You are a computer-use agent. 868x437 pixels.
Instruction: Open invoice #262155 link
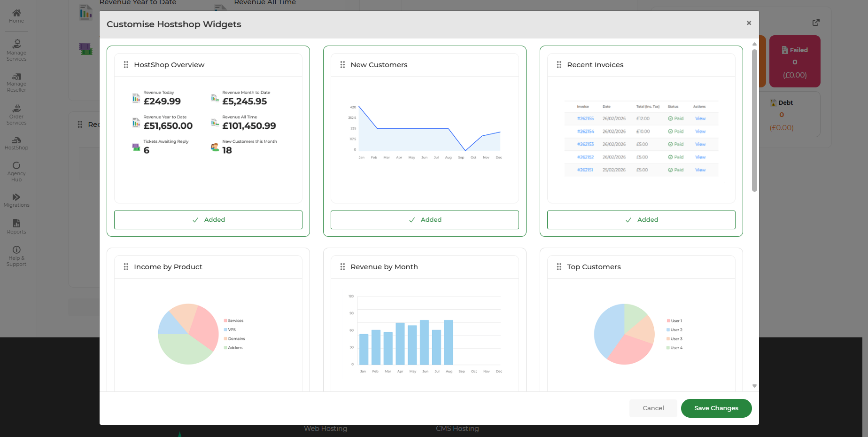pyautogui.click(x=585, y=118)
